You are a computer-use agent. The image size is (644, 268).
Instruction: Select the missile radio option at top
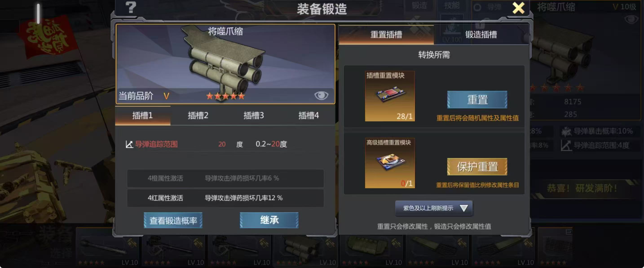click(x=477, y=7)
